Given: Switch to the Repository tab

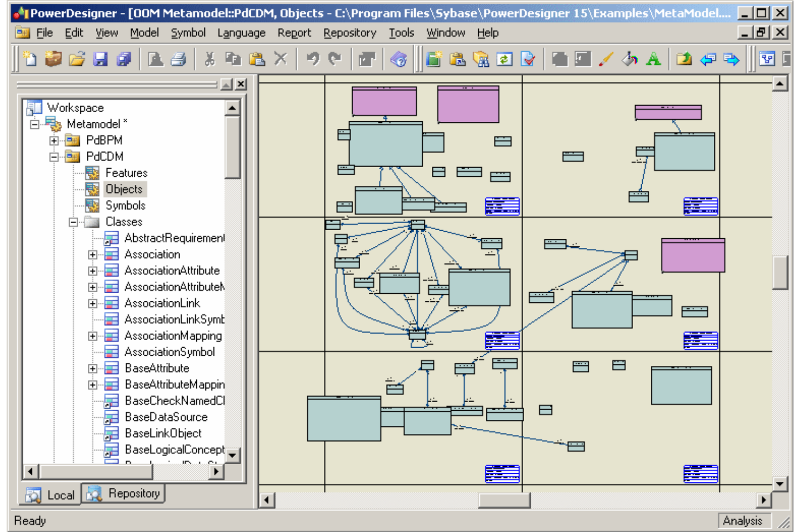Looking at the screenshot, I should [x=123, y=494].
